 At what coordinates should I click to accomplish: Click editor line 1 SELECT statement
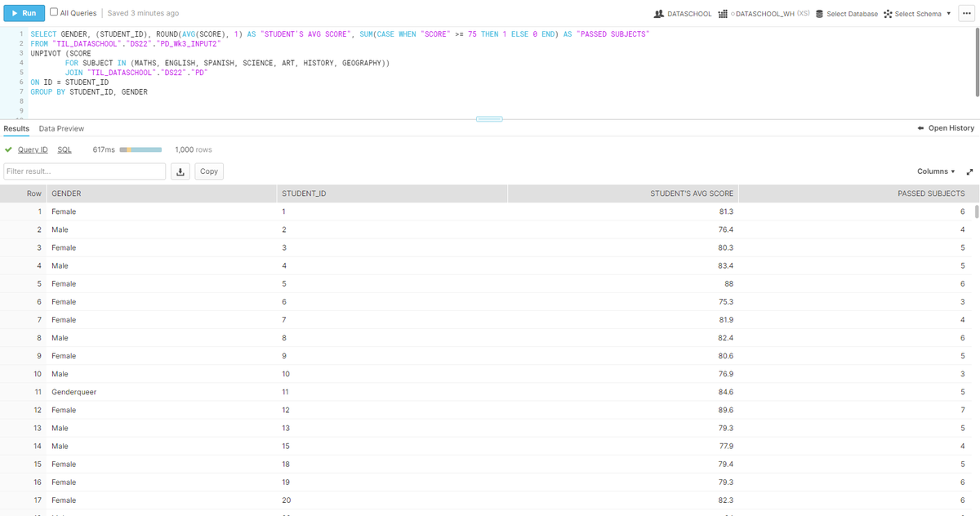point(341,33)
